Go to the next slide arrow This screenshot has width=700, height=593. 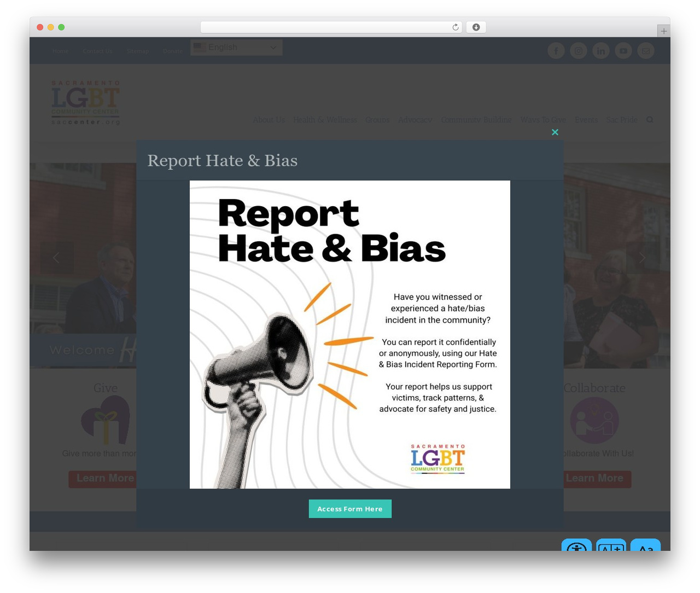[x=643, y=258]
